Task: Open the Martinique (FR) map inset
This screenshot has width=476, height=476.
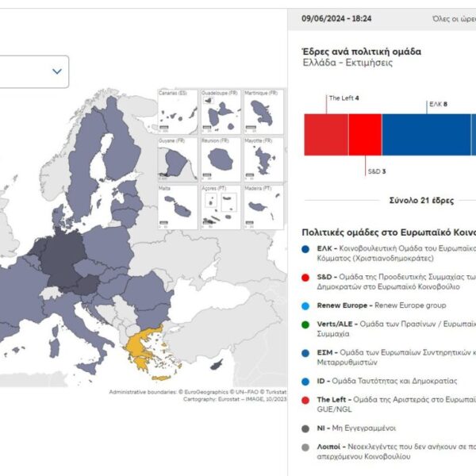Action: (264, 112)
